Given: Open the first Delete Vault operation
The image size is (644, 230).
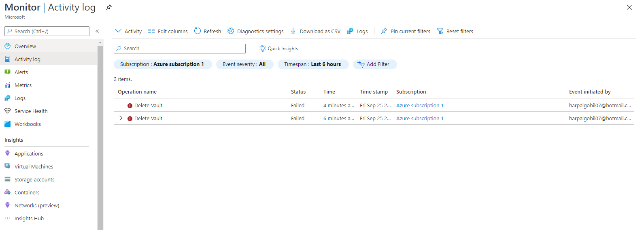Looking at the screenshot, I should click(148, 106).
